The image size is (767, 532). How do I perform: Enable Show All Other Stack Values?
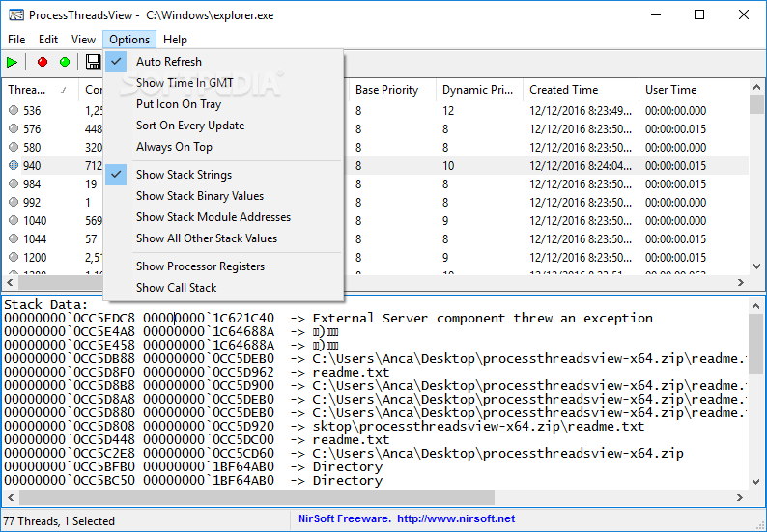223,238
